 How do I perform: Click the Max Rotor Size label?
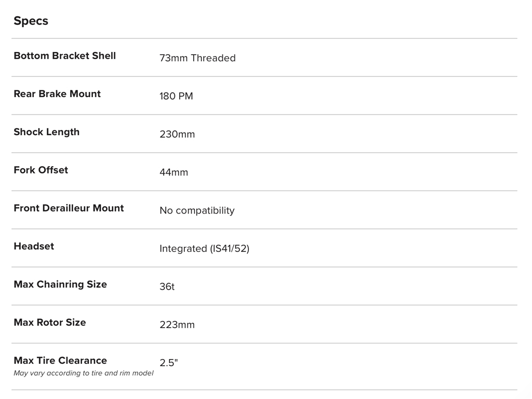(x=50, y=322)
